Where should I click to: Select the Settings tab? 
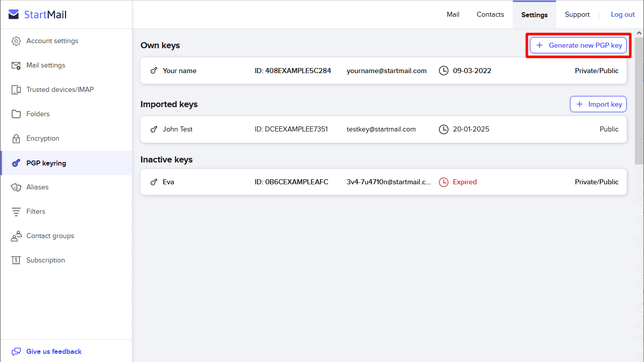pyautogui.click(x=534, y=15)
